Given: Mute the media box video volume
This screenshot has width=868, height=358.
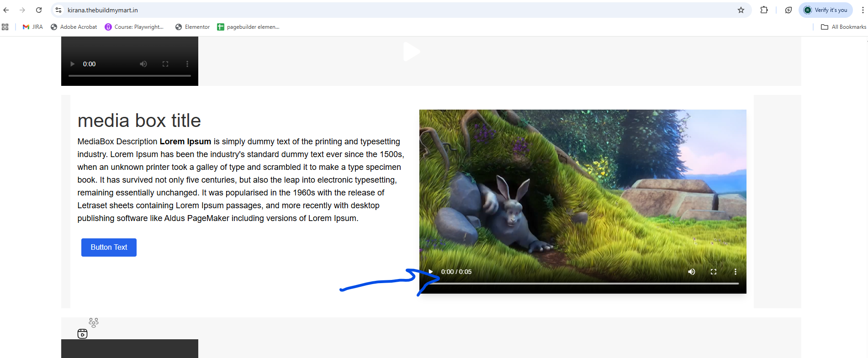Looking at the screenshot, I should pos(692,272).
